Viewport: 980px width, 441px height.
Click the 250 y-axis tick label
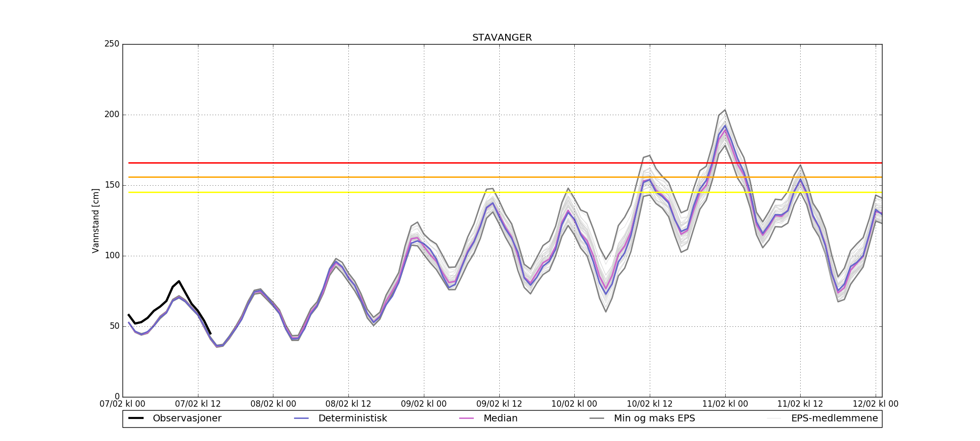click(x=112, y=44)
